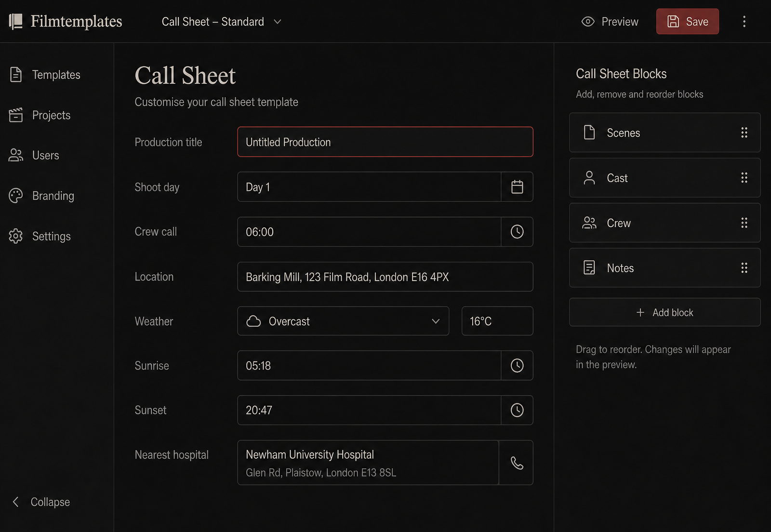The width and height of the screenshot is (771, 532).
Task: Go to Templates in the sidebar
Action: pyautogui.click(x=45, y=75)
